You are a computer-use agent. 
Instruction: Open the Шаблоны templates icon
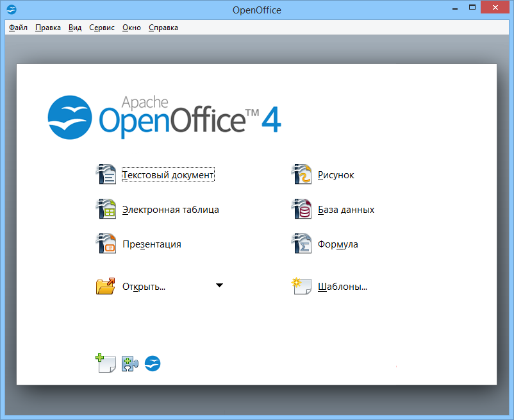[301, 286]
